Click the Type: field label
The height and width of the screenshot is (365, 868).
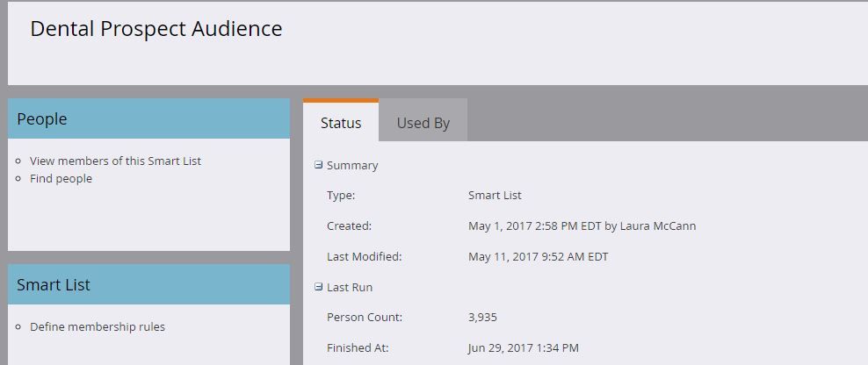(x=341, y=195)
